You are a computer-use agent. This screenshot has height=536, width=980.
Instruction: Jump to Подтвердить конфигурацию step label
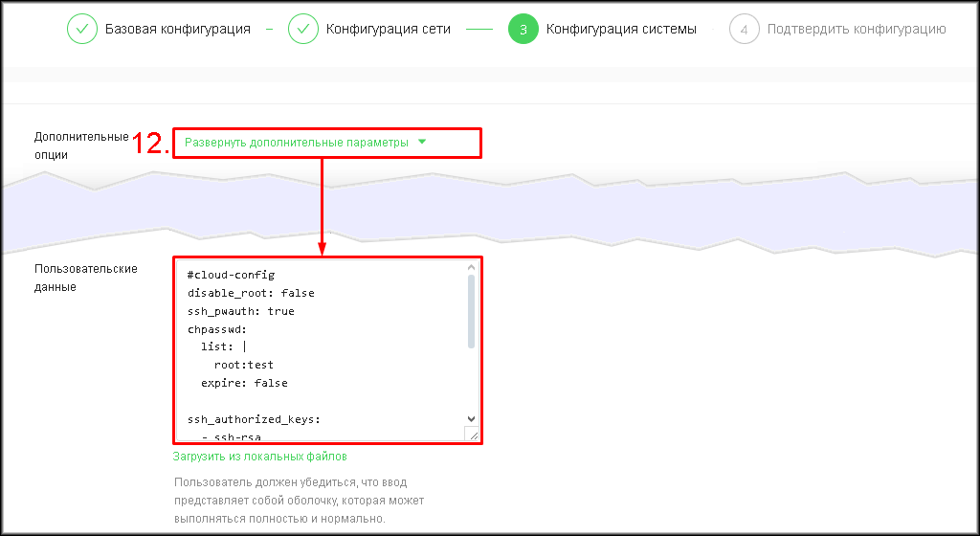(x=857, y=29)
